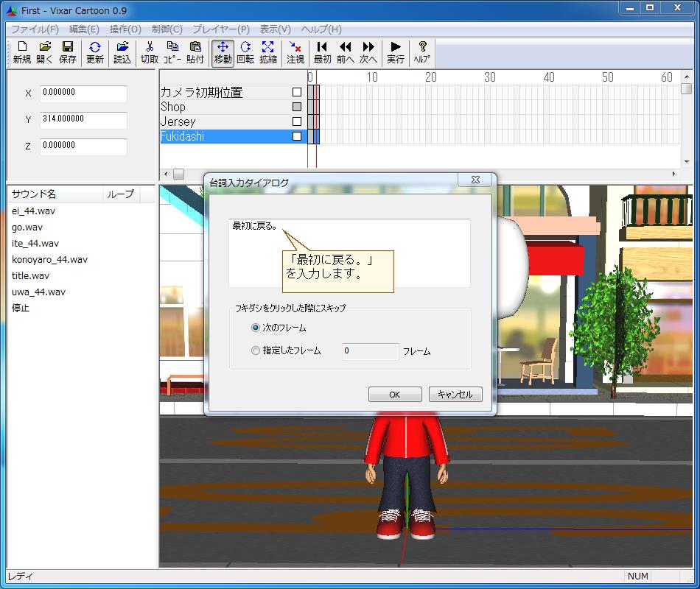Open the プレイヤー(P) menu
Image resolution: width=700 pixels, height=589 pixels.
tap(221, 29)
